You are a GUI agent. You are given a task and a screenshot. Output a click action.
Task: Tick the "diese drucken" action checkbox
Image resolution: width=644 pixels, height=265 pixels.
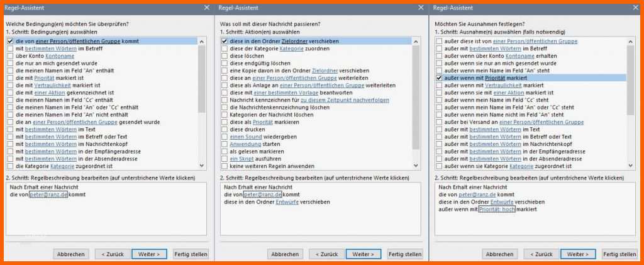point(225,130)
